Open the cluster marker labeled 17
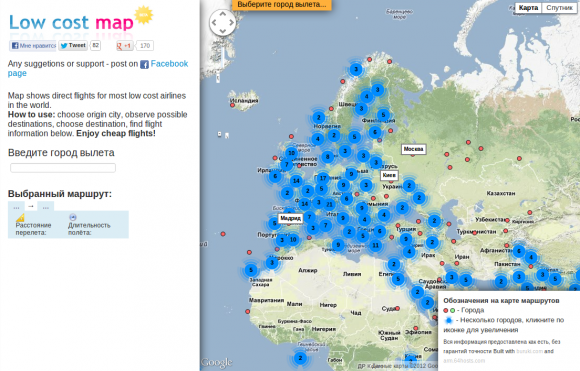 [x=323, y=178]
